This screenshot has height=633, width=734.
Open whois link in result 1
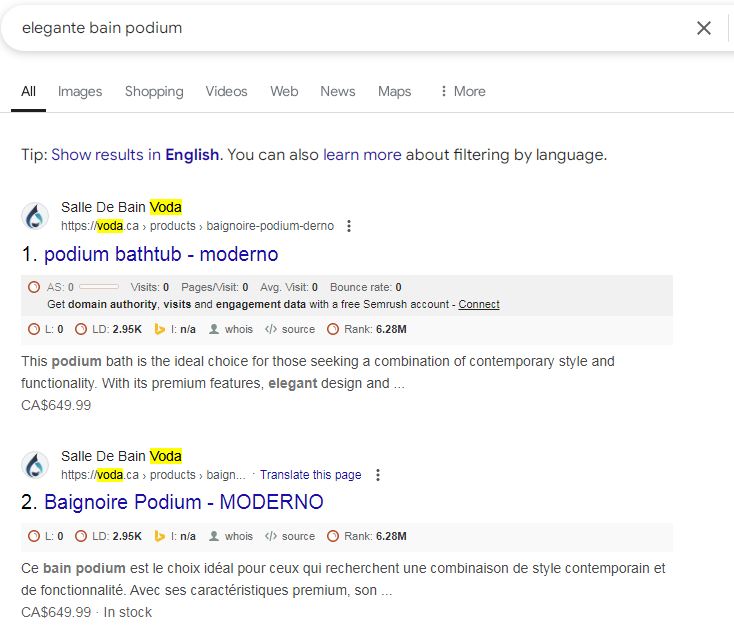tap(231, 329)
